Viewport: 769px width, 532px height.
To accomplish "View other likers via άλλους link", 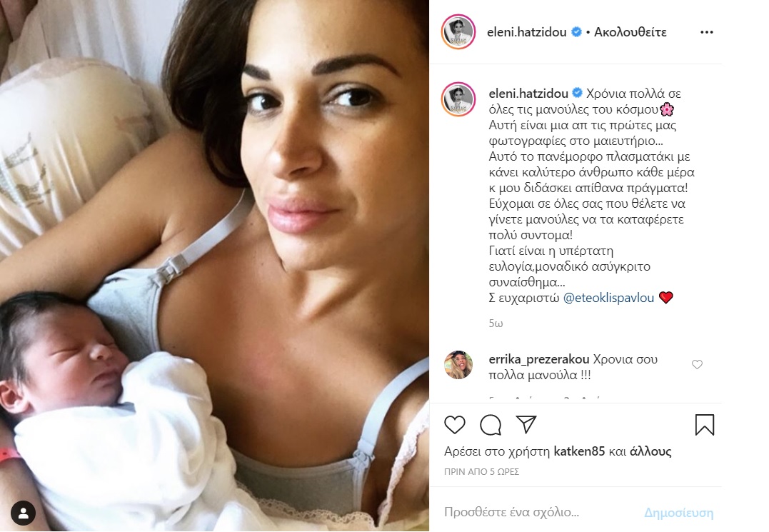I will [650, 451].
